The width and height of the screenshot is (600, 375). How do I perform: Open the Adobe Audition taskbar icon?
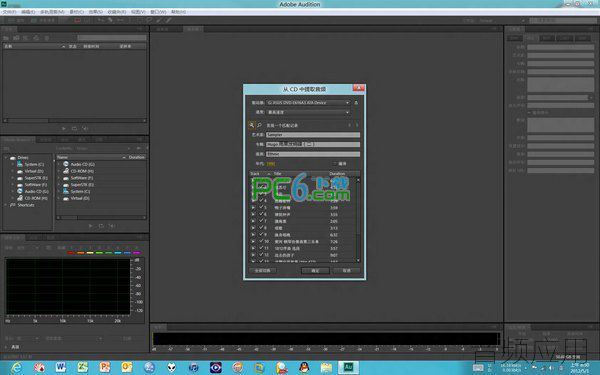click(x=348, y=367)
